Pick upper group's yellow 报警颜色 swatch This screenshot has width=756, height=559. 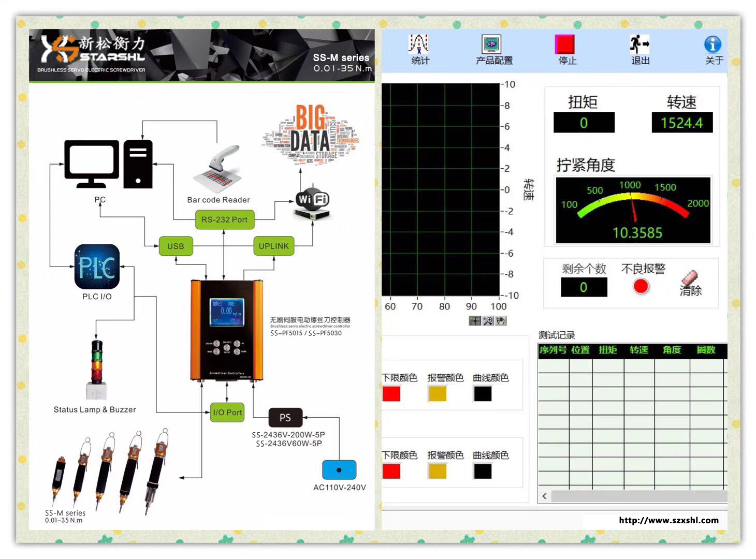(438, 394)
